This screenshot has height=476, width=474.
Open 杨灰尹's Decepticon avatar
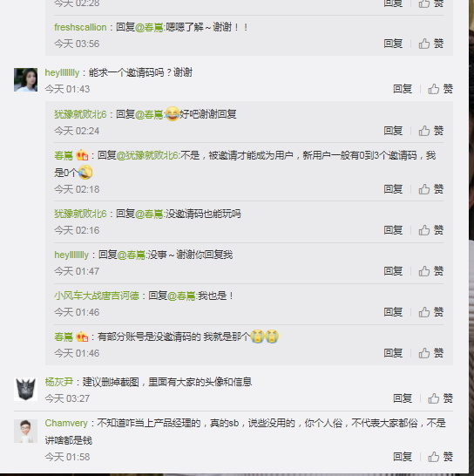26,389
